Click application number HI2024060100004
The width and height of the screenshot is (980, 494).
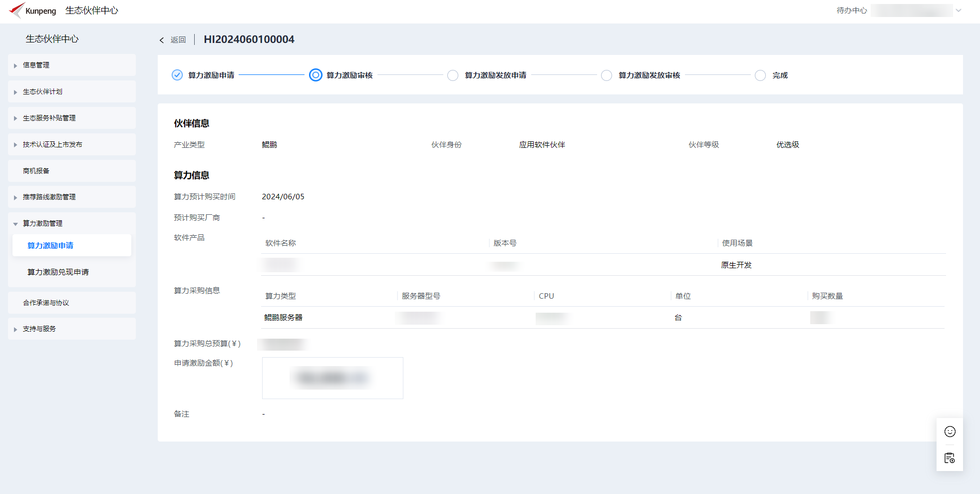249,39
